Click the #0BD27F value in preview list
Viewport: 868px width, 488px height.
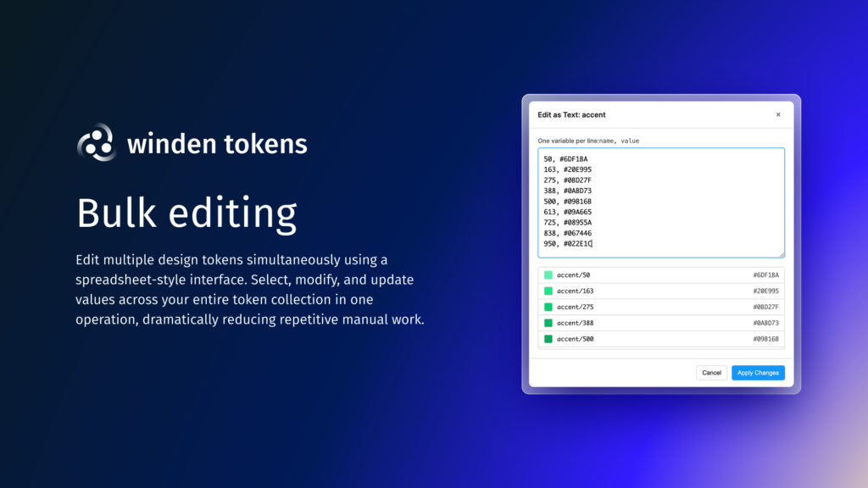[x=765, y=307]
